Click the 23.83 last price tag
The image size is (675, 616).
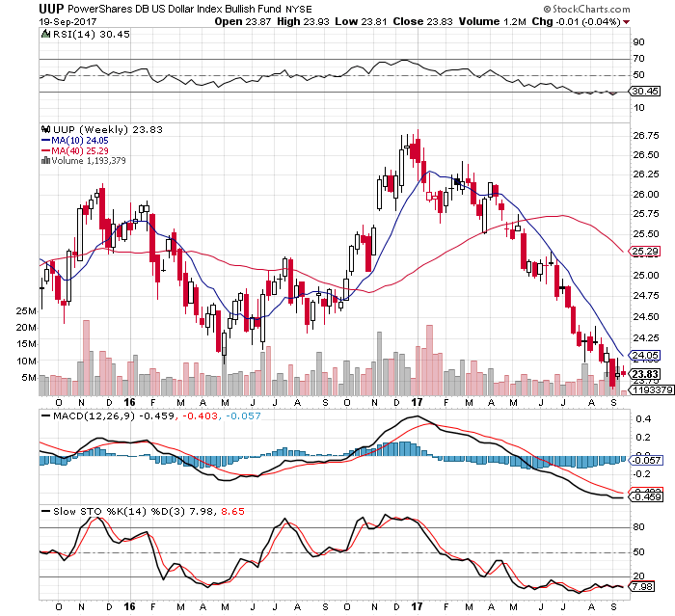(x=644, y=374)
